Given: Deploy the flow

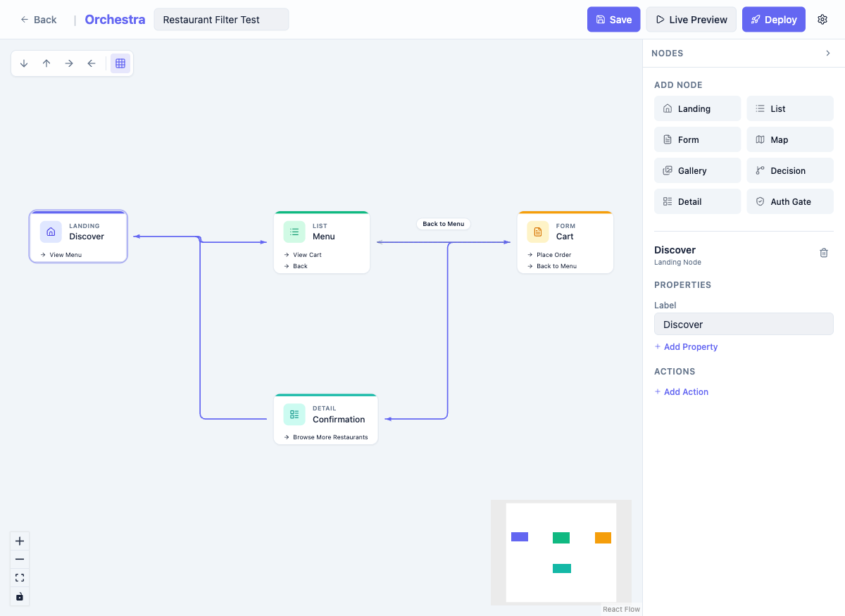Looking at the screenshot, I should tap(773, 19).
